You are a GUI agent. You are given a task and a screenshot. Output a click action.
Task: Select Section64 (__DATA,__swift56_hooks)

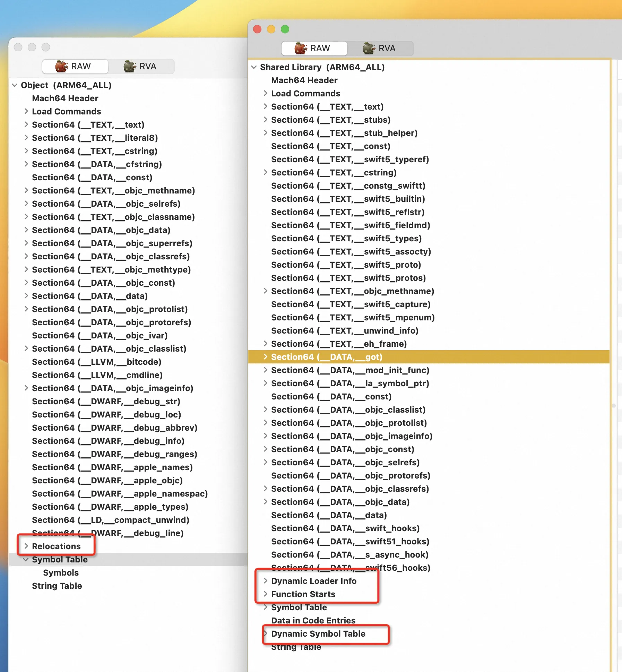(x=351, y=568)
